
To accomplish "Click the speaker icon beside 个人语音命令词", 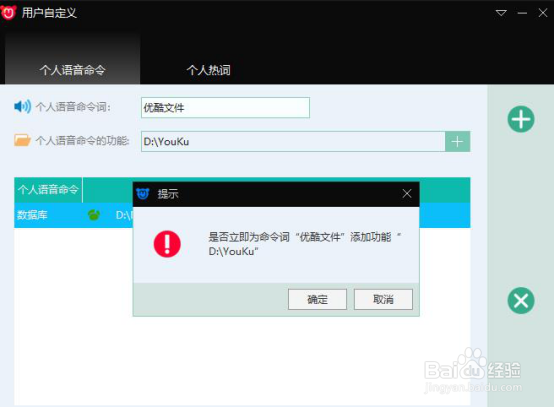I will click(x=22, y=106).
